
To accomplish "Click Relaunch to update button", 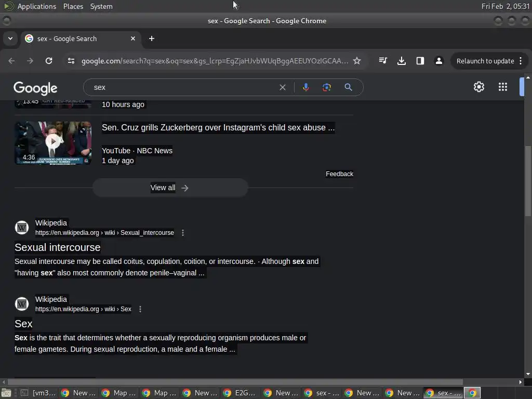I will [x=485, y=61].
